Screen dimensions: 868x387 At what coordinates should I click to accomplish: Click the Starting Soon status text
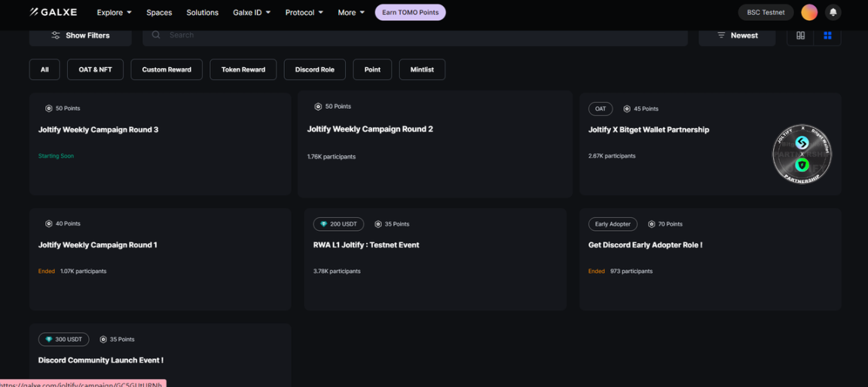pos(56,156)
